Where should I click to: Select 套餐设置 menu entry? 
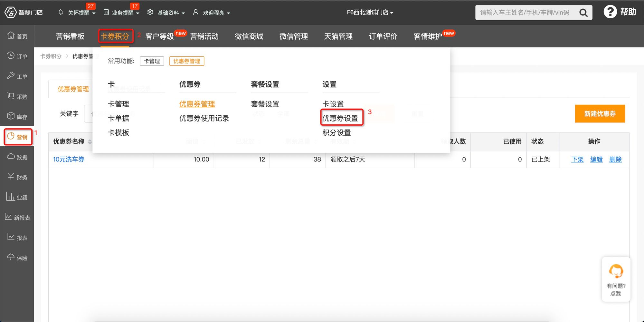265,104
